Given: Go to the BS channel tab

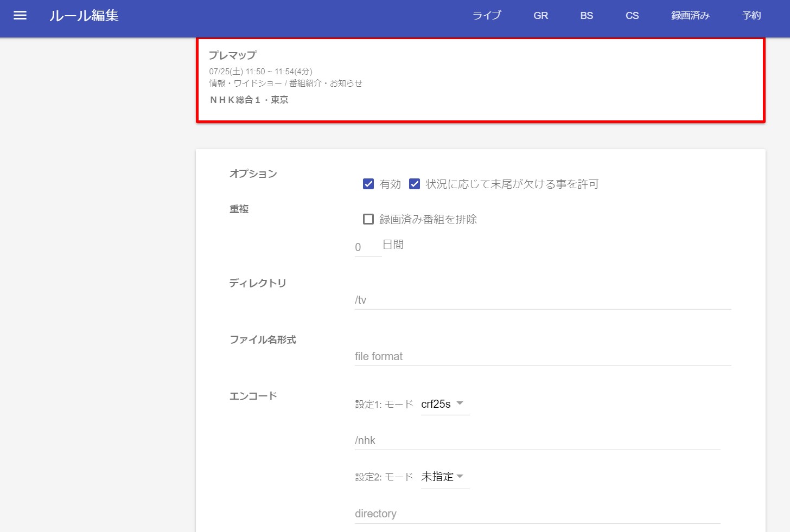Looking at the screenshot, I should [586, 16].
